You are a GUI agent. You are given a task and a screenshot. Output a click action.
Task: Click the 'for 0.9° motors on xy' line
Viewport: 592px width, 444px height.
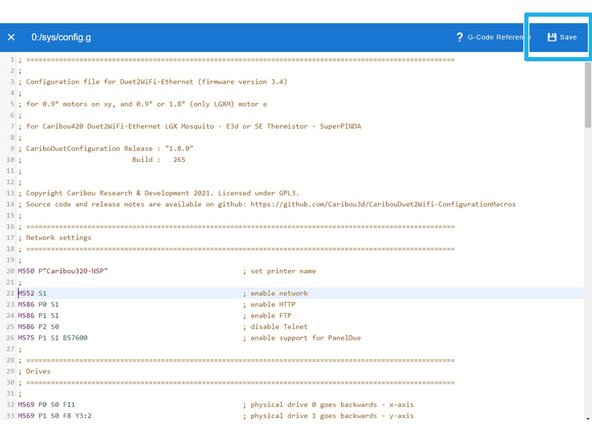(146, 104)
